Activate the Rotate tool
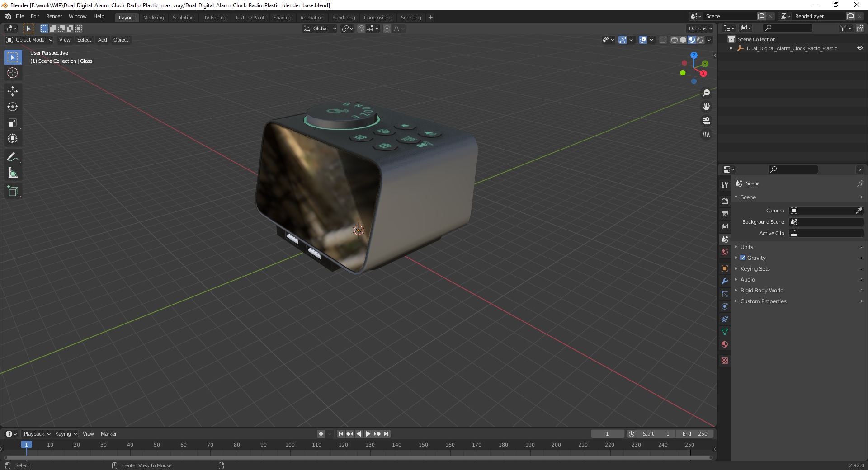Screen dimensions: 868x470 (x=13, y=107)
